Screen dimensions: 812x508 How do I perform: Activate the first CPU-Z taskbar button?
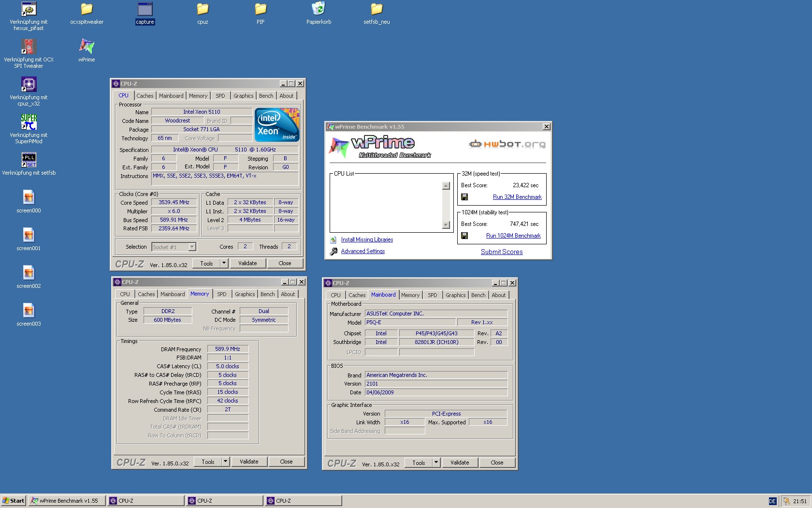pyautogui.click(x=145, y=501)
